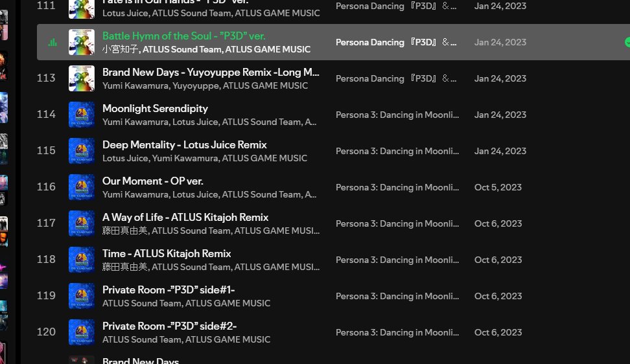Click Time - ATLUS Kitajoh Remix cover thumbnail
The image size is (630, 364).
click(x=82, y=260)
